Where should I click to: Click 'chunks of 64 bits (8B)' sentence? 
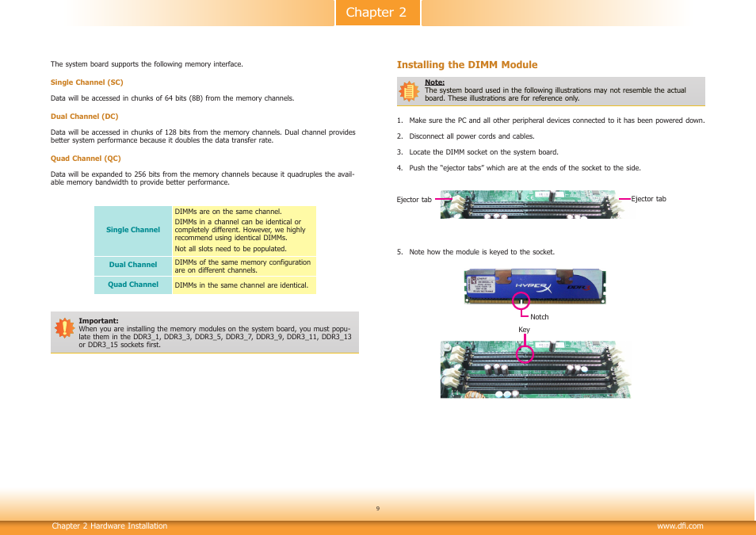point(172,98)
